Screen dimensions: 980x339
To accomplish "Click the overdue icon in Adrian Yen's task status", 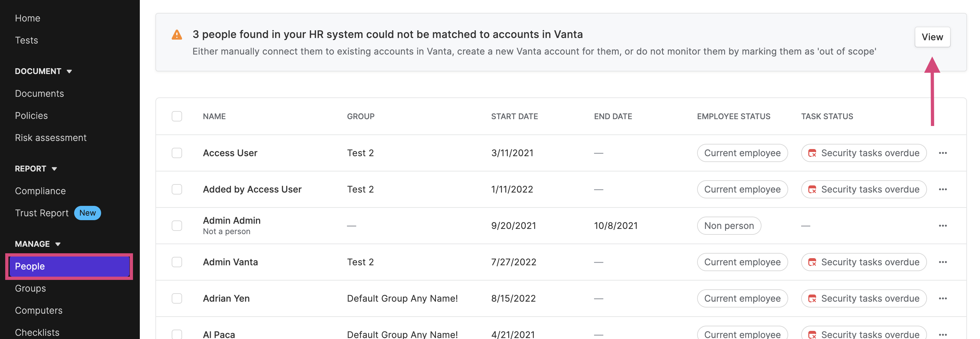I will (x=812, y=299).
